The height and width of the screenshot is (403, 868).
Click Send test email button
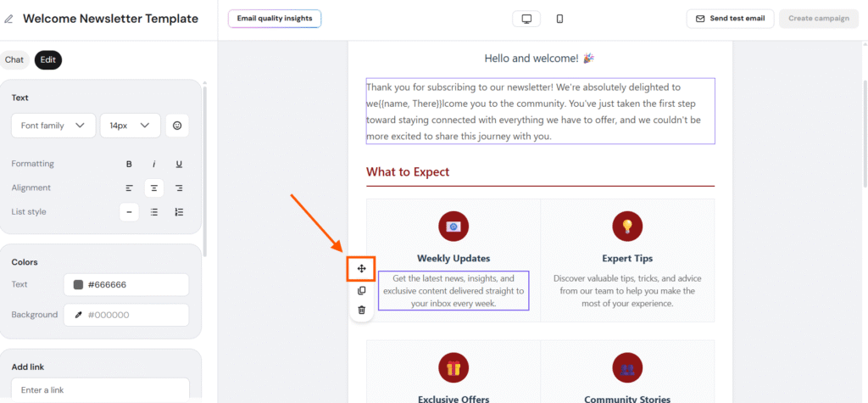(730, 19)
